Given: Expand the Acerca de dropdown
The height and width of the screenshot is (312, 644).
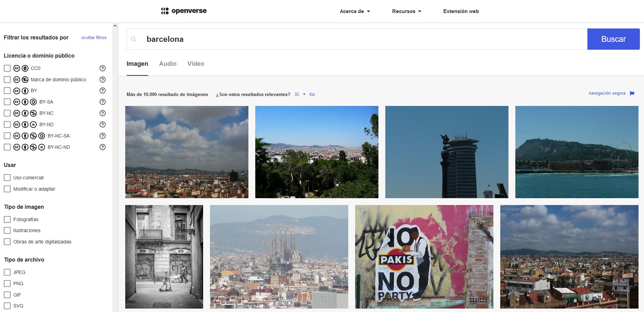Looking at the screenshot, I should [355, 11].
